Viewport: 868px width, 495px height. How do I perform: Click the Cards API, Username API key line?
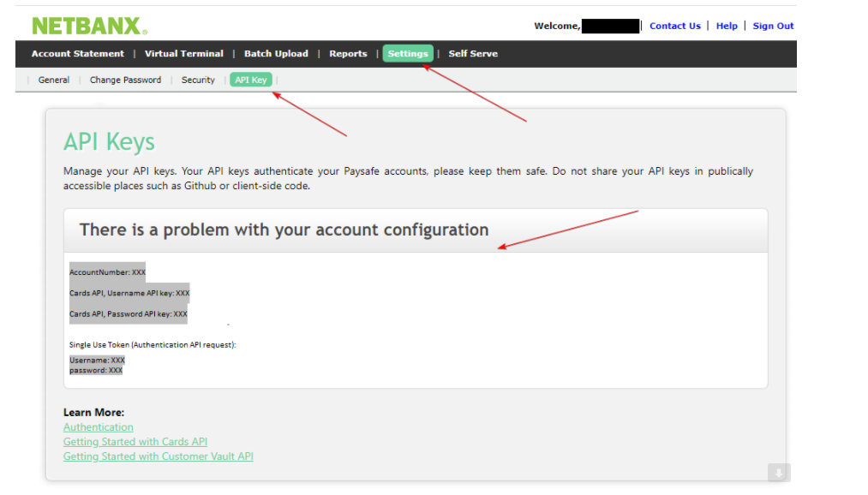coord(129,293)
